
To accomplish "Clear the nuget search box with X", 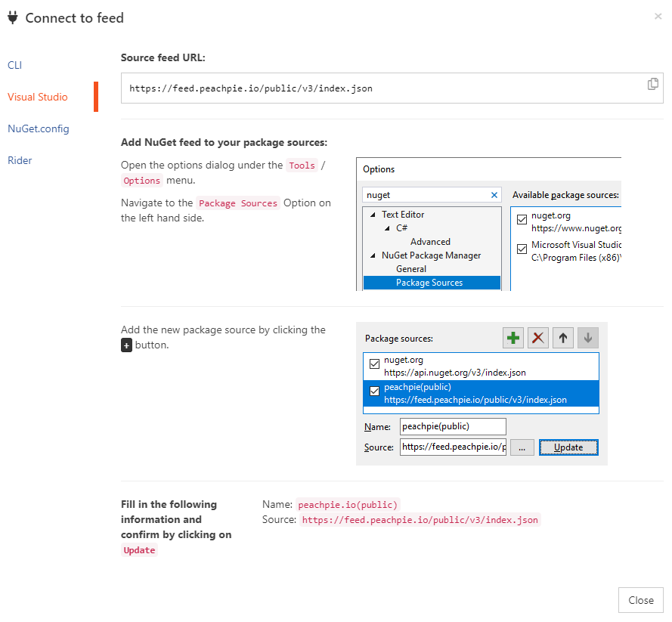I will click(x=494, y=195).
